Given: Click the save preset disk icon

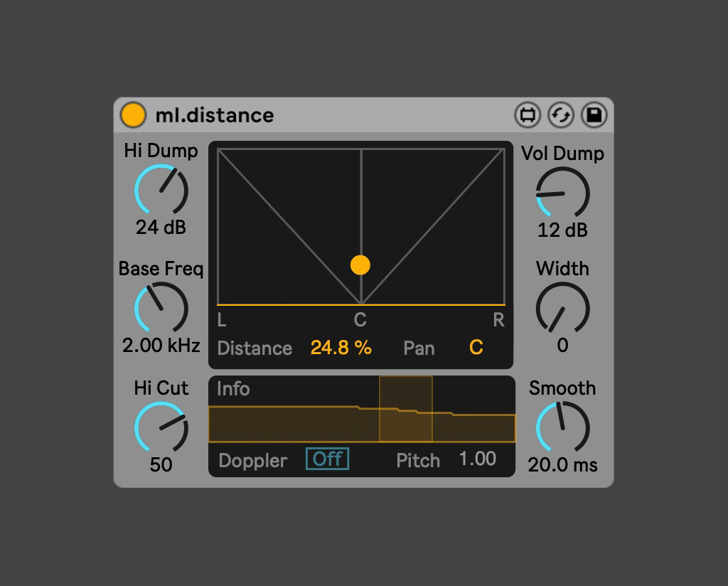Looking at the screenshot, I should click(x=594, y=115).
